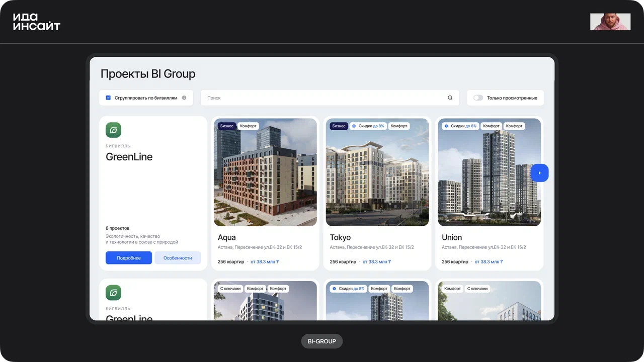Open the Tokyo project image
Image resolution: width=644 pixels, height=362 pixels.
click(377, 172)
